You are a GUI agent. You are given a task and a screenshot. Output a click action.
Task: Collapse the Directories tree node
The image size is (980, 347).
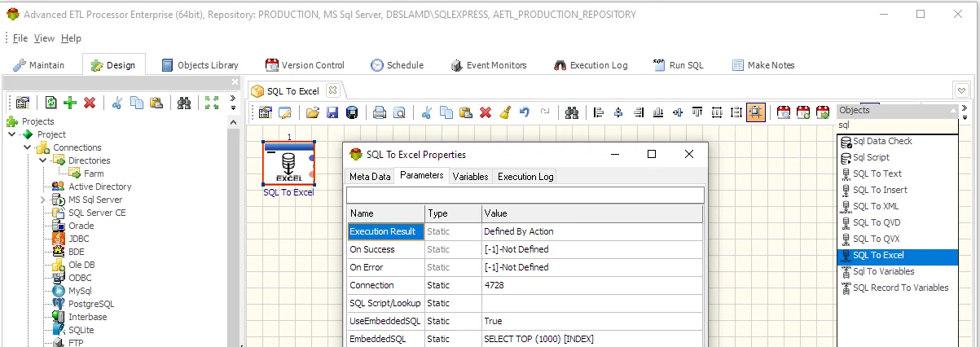(x=42, y=160)
